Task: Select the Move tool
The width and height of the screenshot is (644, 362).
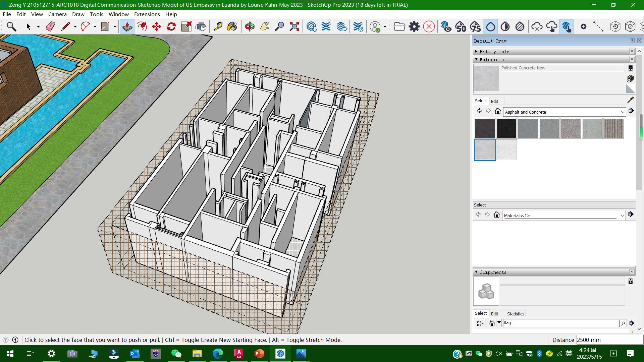Action: coord(157,26)
